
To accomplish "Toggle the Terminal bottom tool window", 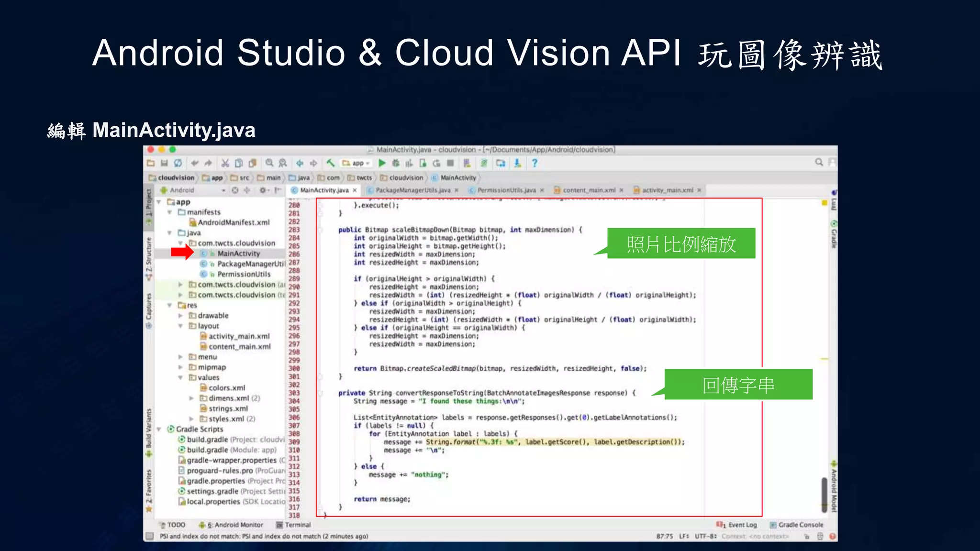I will point(293,525).
